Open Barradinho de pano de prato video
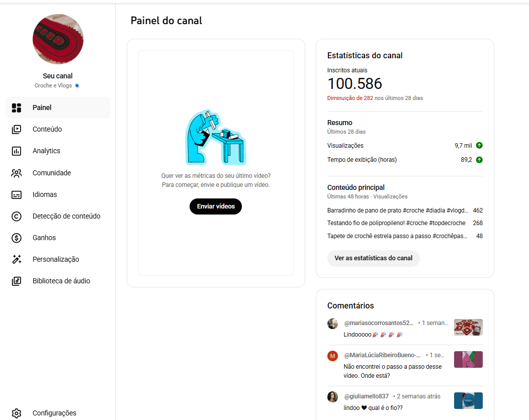Screen dimensions: 529x420 397,211
